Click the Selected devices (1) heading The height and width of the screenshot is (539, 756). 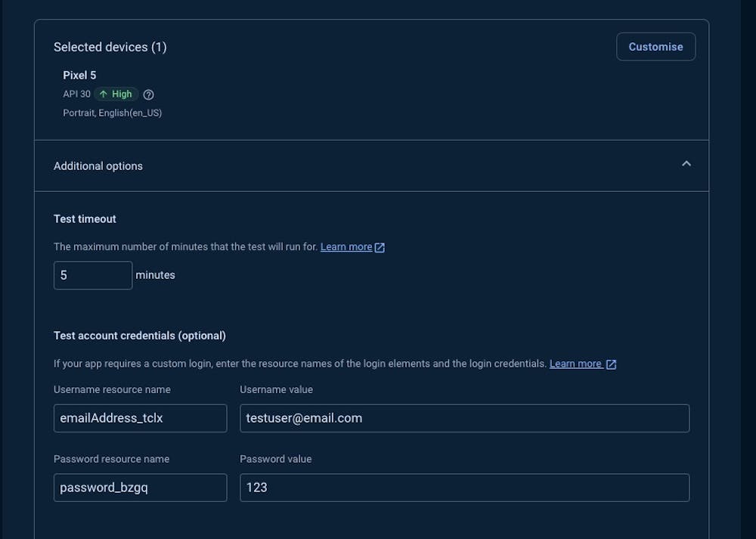[x=110, y=47]
